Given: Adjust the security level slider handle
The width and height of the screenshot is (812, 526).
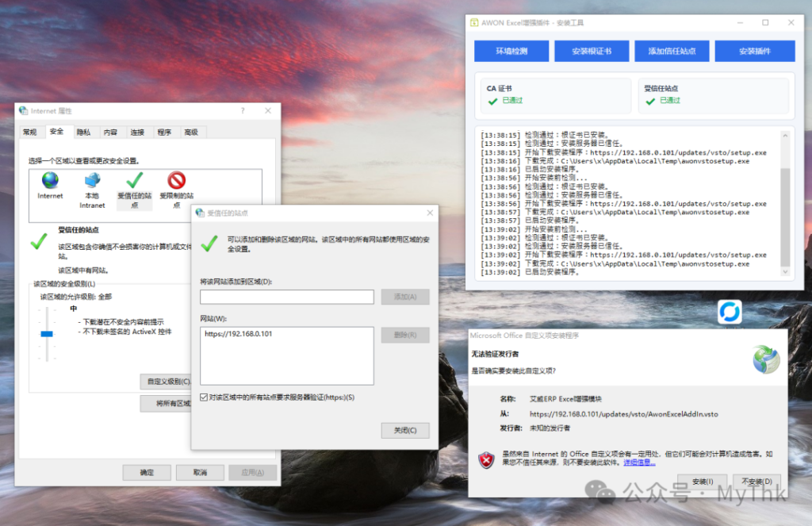Looking at the screenshot, I should click(47, 334).
